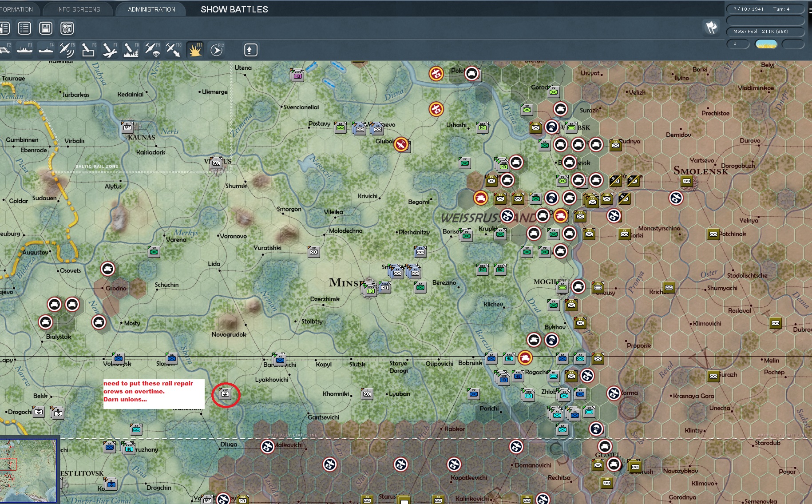Click the field showing 0 under Motor Pool
Screen dimensions: 812x504
[738, 44]
